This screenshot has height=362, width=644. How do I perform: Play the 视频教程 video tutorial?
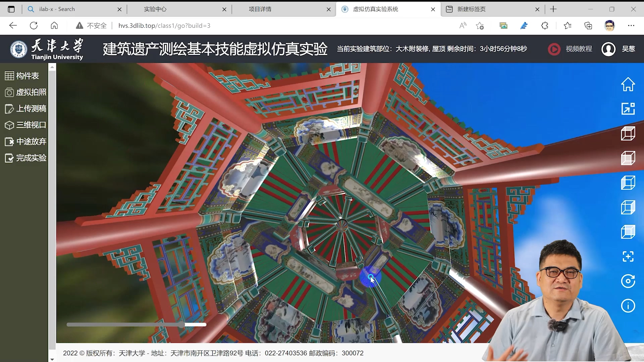[x=570, y=49]
